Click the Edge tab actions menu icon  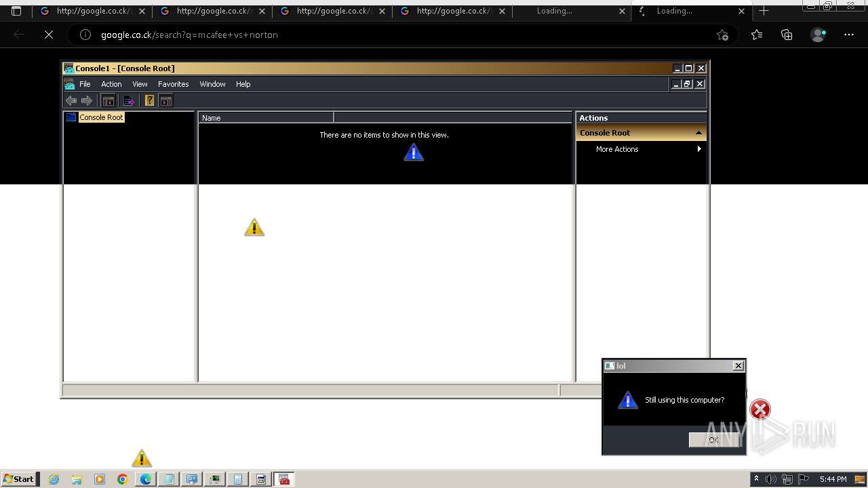point(16,11)
